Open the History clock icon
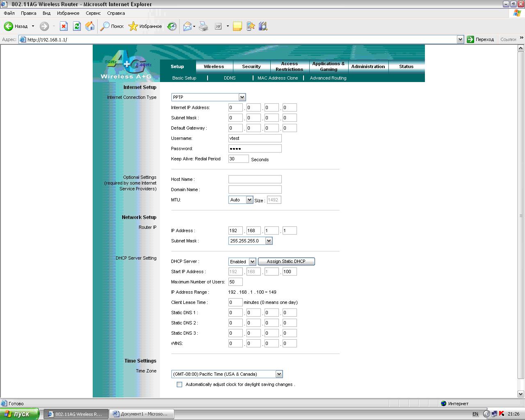 [172, 26]
